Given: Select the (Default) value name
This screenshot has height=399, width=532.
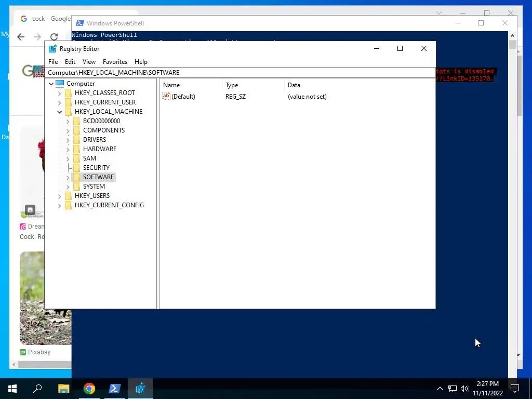Looking at the screenshot, I should [x=183, y=97].
